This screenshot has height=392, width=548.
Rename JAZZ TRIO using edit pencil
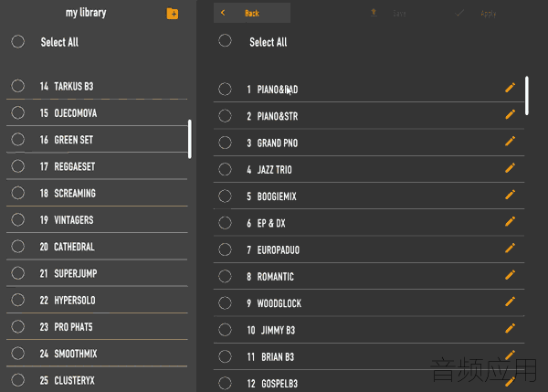(x=511, y=168)
